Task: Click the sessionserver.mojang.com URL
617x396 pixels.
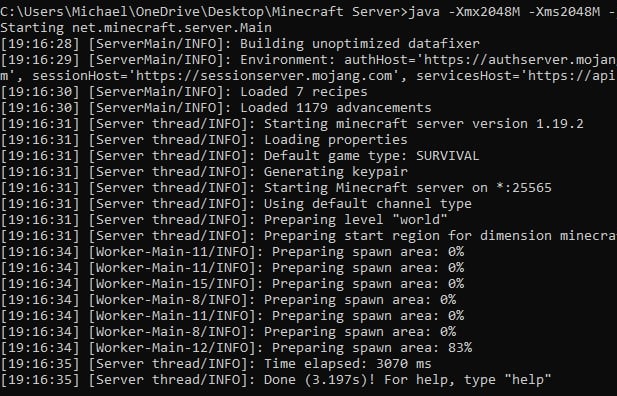Action: (264, 76)
